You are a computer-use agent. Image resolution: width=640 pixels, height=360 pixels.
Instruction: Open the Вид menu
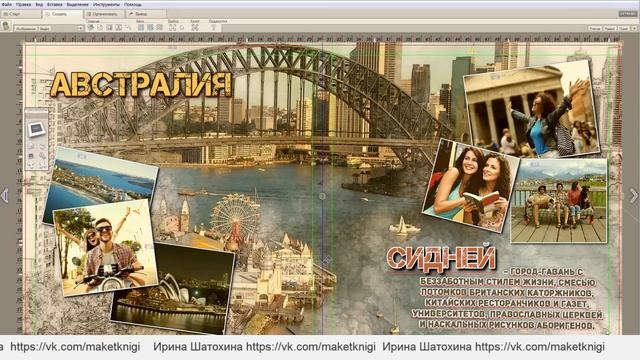[x=39, y=4]
